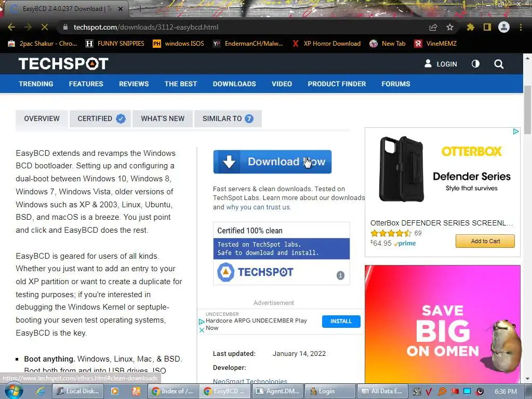Screen dimensions: 532x399
Task: Click Add to Cart on the OtterBox ad
Action: tap(485, 241)
